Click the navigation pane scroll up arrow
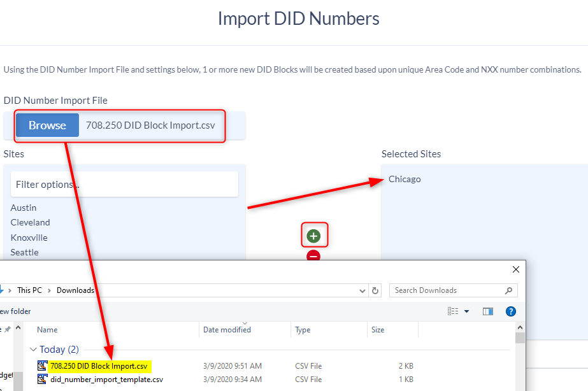 18,327
